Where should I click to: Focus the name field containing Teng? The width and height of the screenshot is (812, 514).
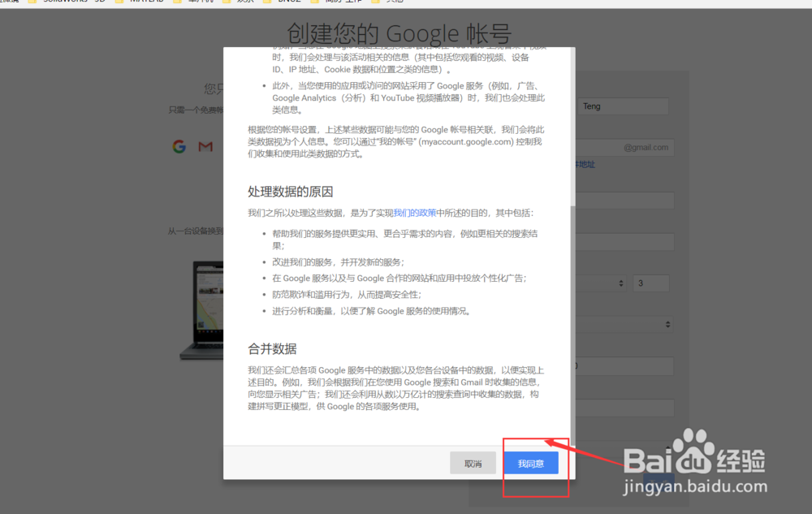(x=622, y=106)
